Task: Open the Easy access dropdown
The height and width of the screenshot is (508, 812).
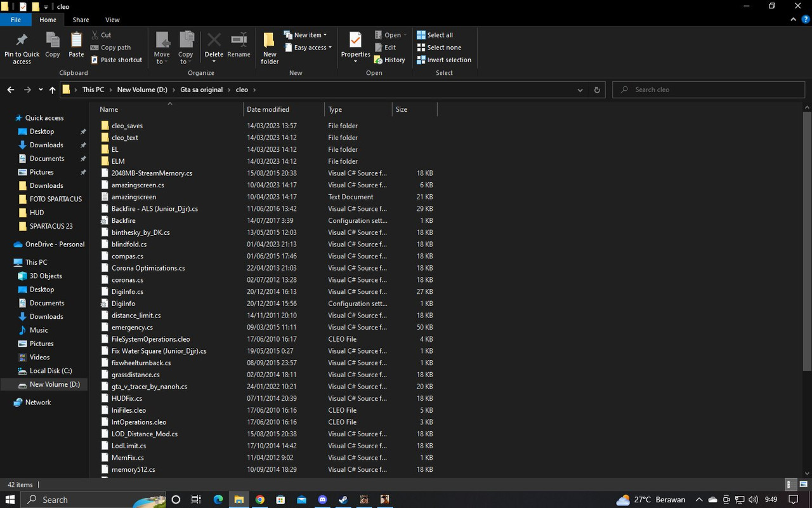Action: [x=308, y=48]
